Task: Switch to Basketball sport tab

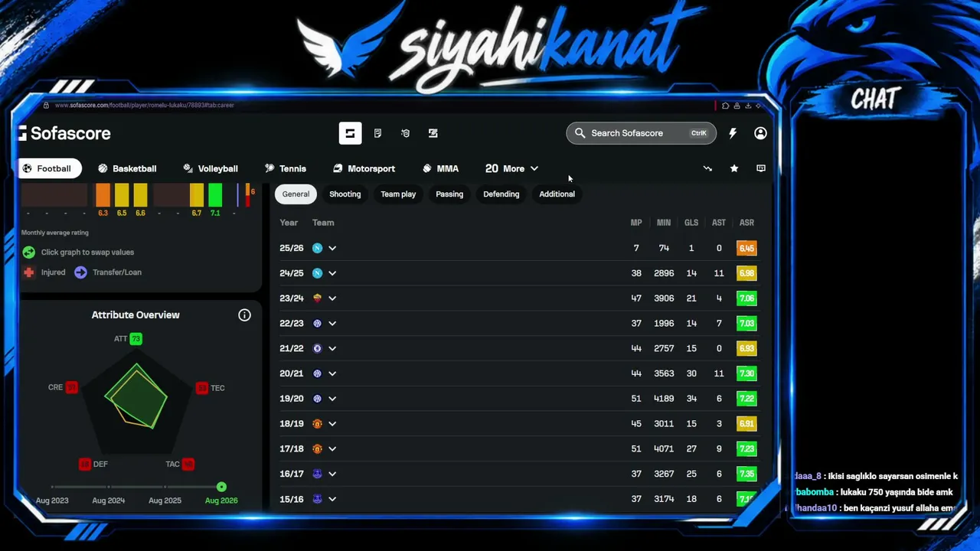Action: tap(127, 168)
